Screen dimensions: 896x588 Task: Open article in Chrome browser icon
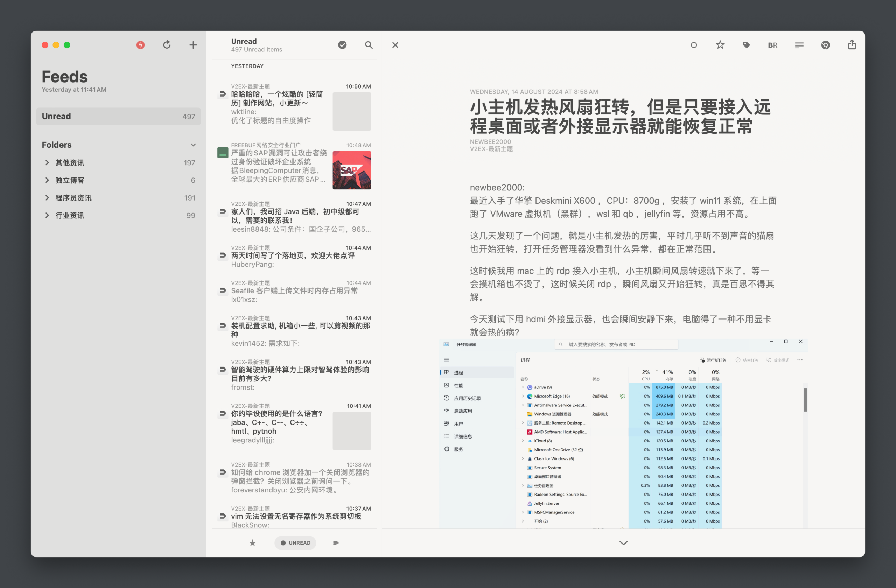(826, 45)
